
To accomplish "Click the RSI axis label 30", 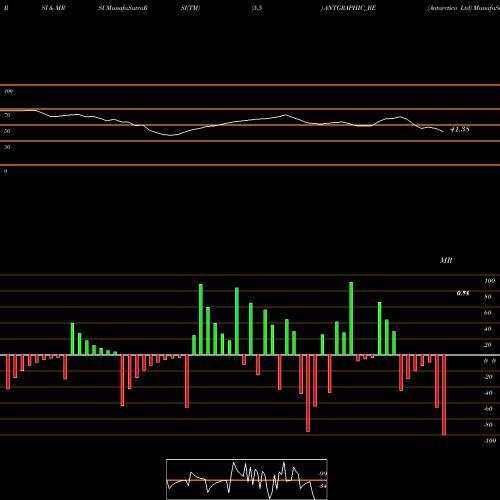I will coord(7,147).
